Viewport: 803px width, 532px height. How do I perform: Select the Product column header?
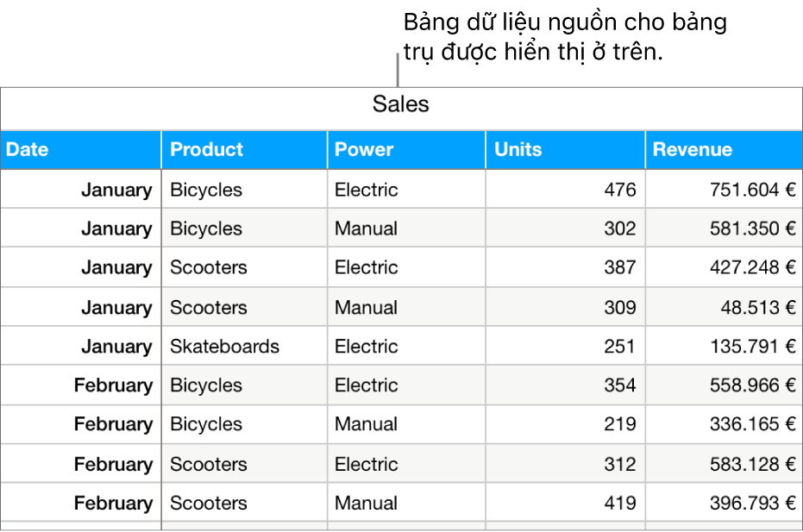(x=207, y=149)
